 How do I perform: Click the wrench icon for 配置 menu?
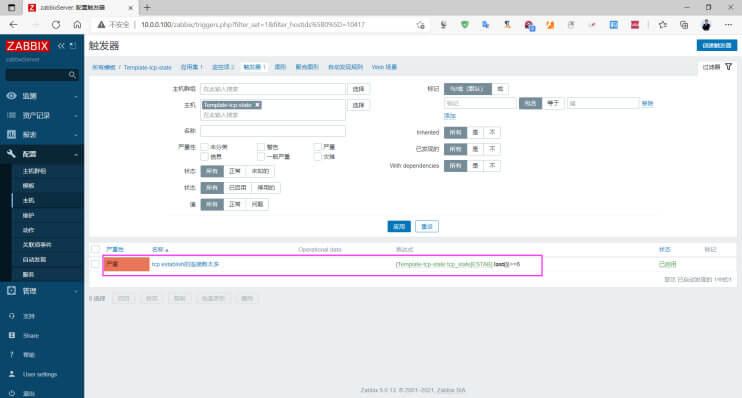click(x=11, y=154)
